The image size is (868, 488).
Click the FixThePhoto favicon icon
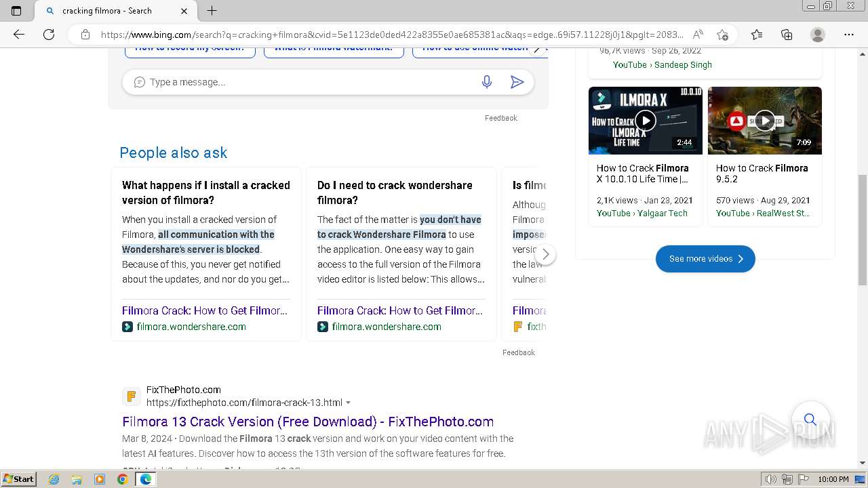pos(132,396)
